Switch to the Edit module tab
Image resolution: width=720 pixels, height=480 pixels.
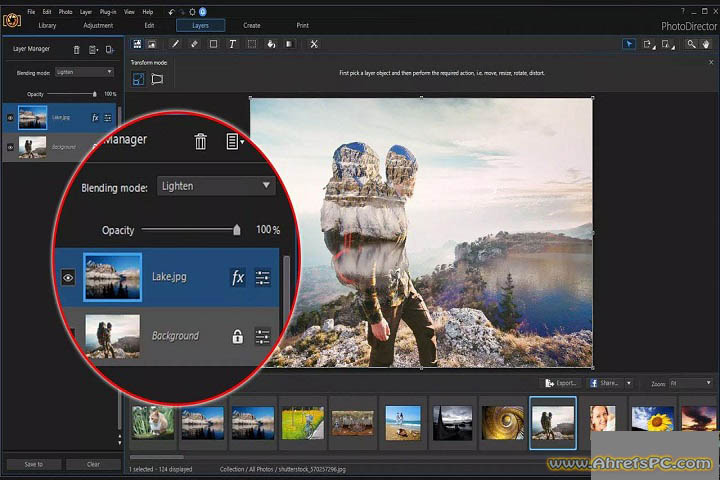pos(150,26)
